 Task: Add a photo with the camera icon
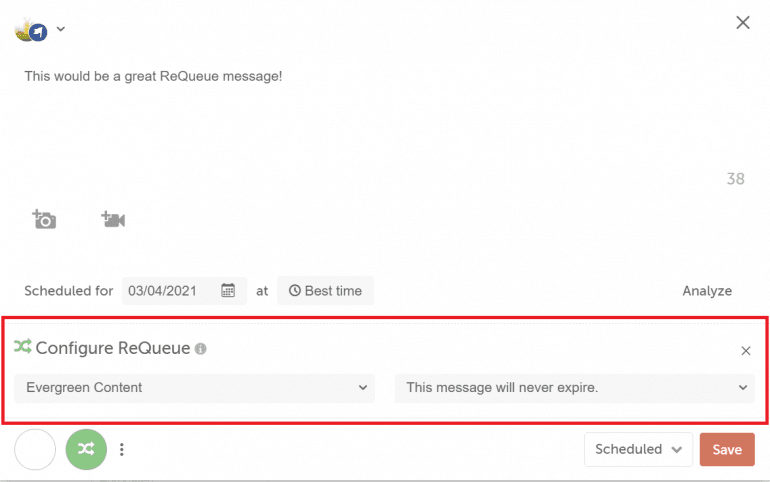point(44,219)
